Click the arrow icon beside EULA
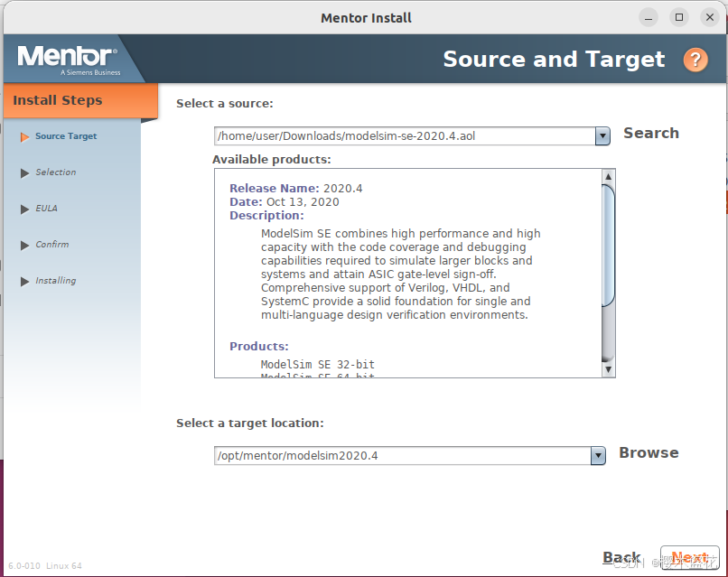The width and height of the screenshot is (728, 577). click(24, 209)
